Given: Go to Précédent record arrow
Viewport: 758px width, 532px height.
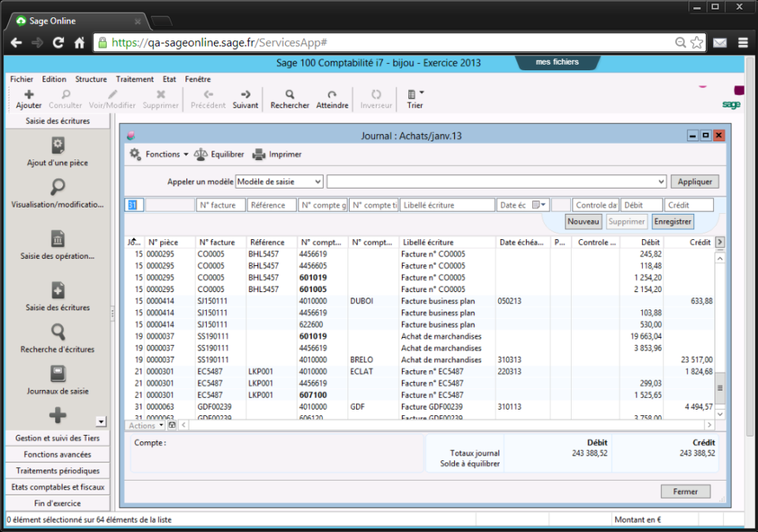Looking at the screenshot, I should (x=208, y=94).
